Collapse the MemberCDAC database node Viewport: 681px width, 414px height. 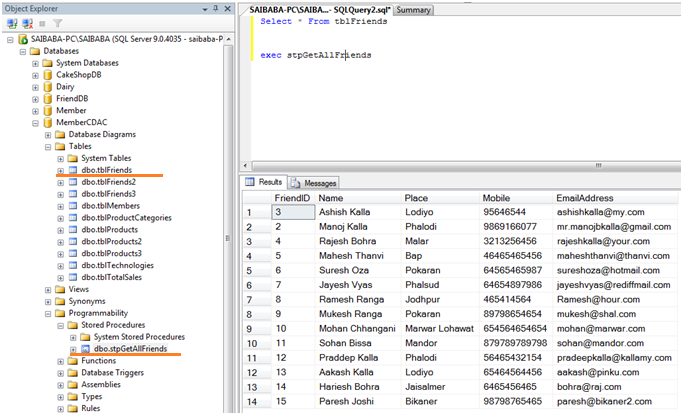(x=36, y=123)
